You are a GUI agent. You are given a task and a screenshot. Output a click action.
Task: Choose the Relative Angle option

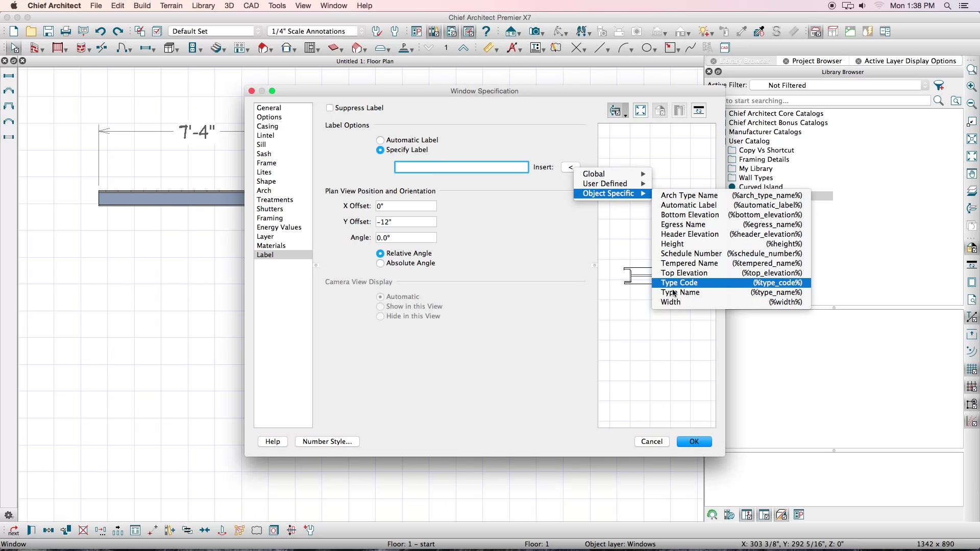pos(380,254)
